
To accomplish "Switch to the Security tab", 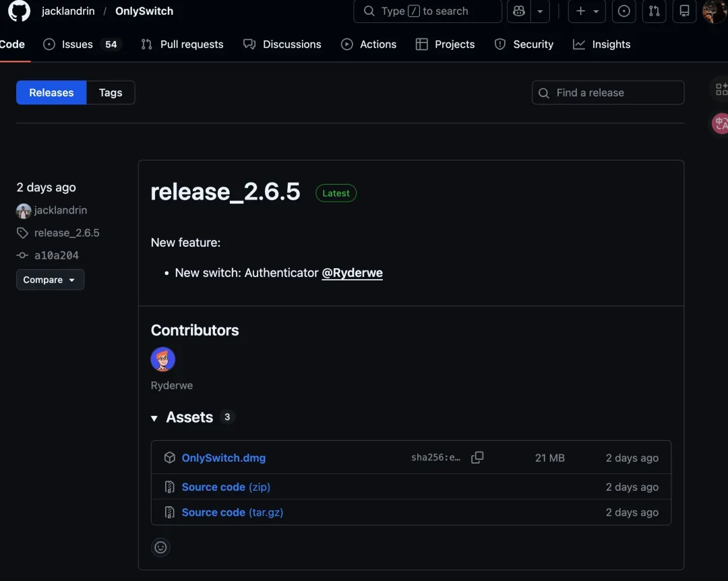I will 524,44.
